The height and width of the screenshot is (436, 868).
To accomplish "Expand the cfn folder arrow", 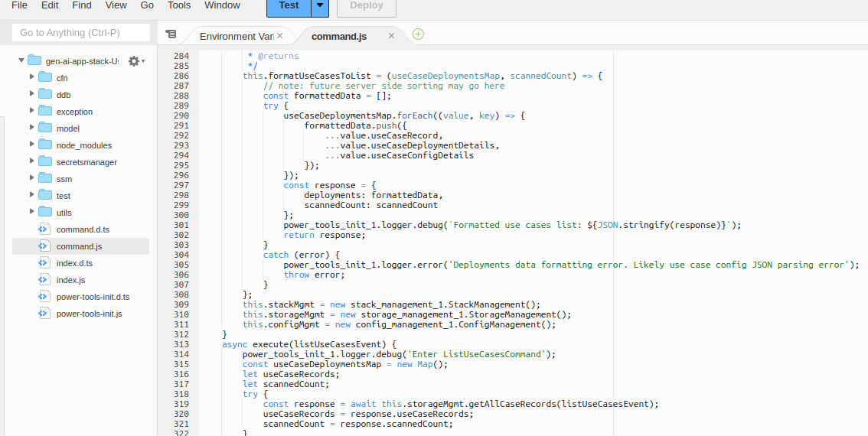I will click(x=31, y=78).
